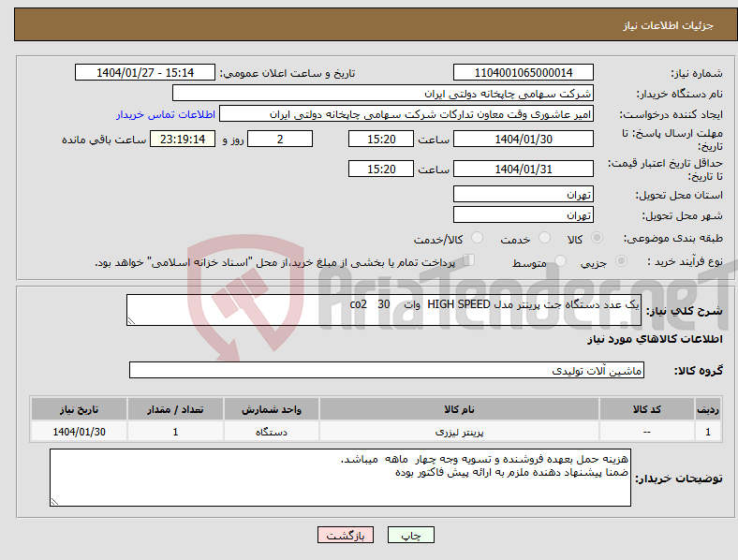Click the response deadline time 15:20 field

coord(381,139)
